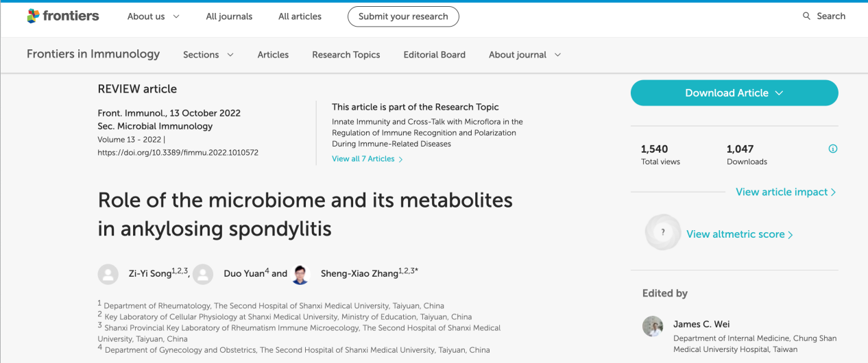
Task: Click the info icon beside Downloads
Action: pos(833,149)
